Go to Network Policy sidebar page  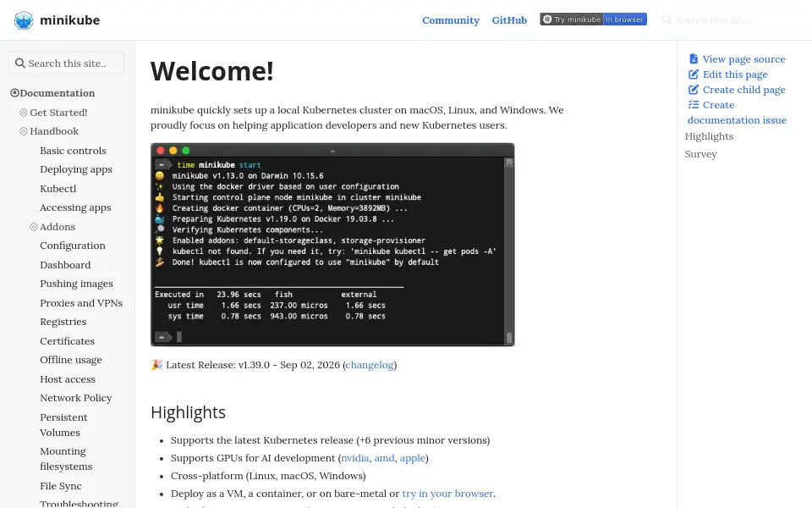tap(76, 398)
